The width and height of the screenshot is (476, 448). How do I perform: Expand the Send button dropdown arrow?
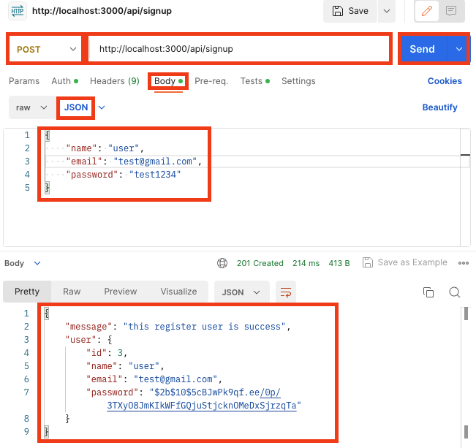tap(458, 49)
